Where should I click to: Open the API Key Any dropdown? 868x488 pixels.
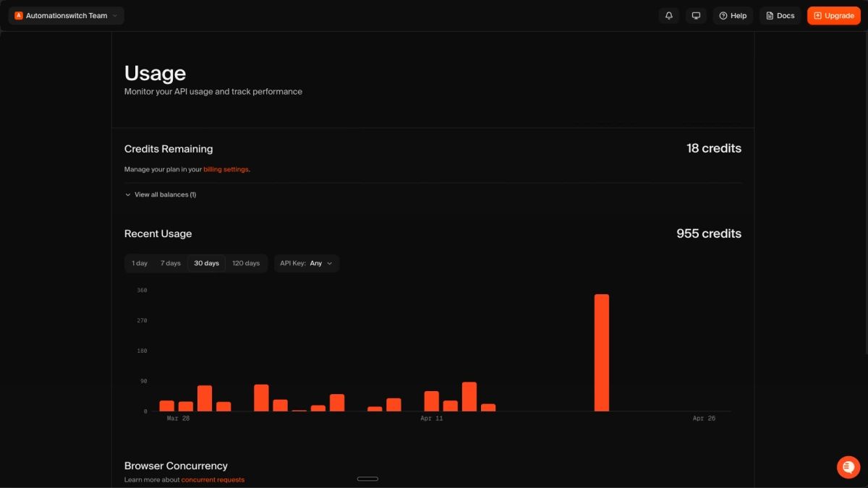pyautogui.click(x=306, y=263)
